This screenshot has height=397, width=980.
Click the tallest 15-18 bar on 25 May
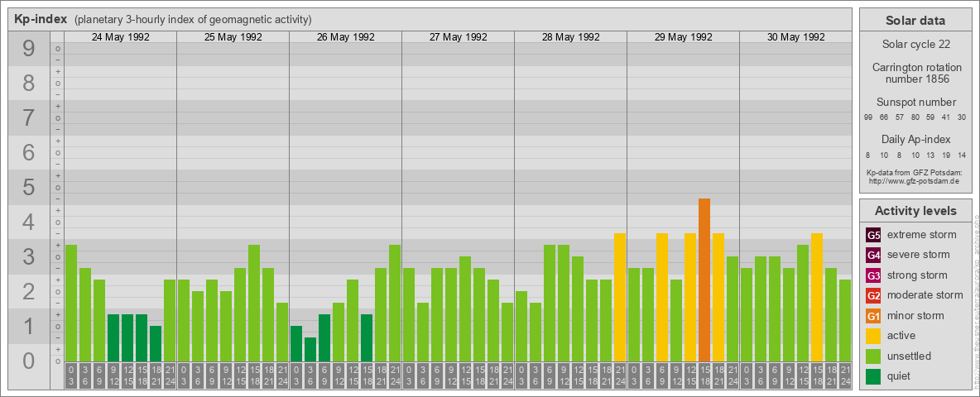point(254,304)
